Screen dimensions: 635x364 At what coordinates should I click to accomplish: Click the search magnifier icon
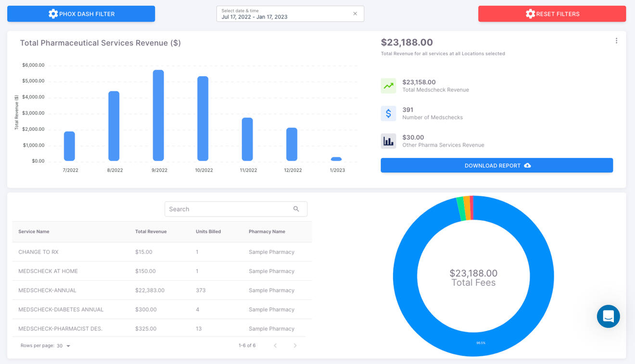296,209
